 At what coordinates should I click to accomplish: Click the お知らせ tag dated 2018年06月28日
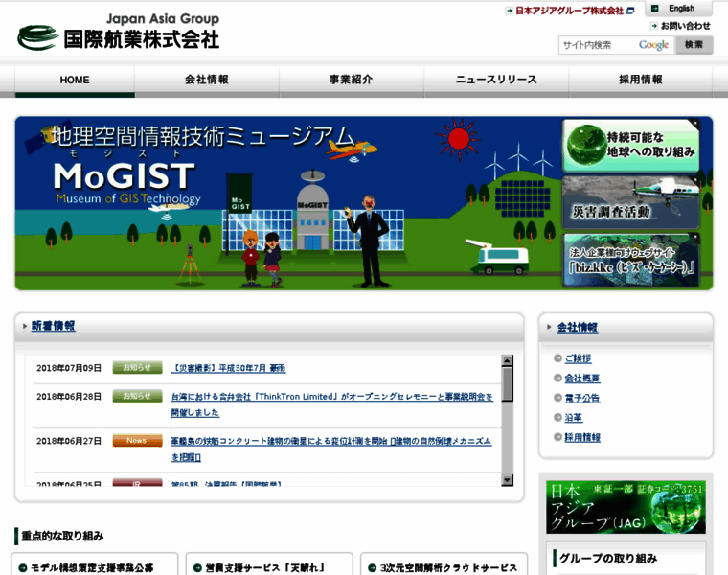point(137,396)
